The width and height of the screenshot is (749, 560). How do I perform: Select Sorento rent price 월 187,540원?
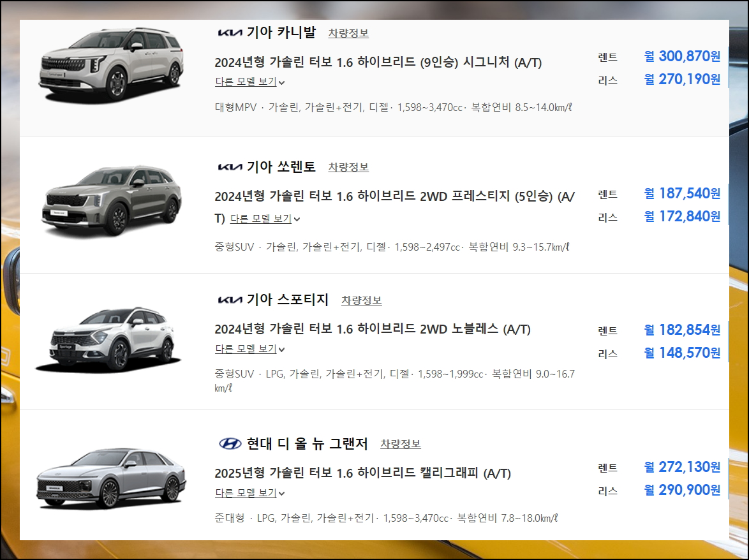(x=682, y=193)
